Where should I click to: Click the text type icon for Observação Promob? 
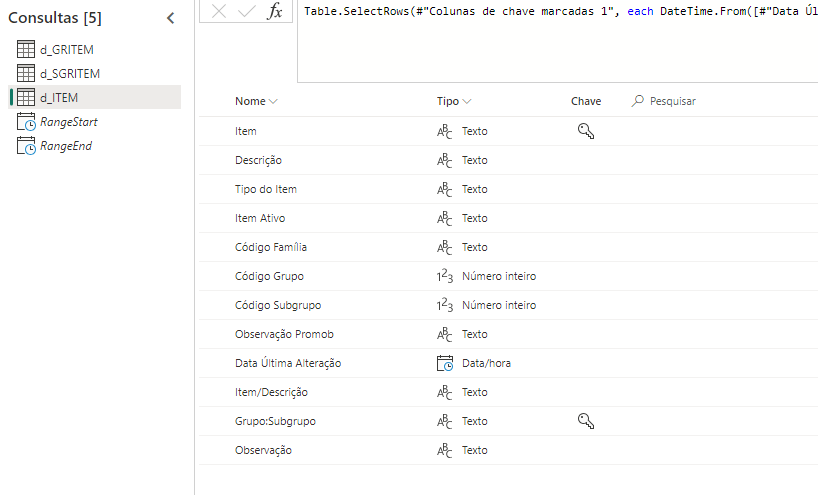click(444, 334)
